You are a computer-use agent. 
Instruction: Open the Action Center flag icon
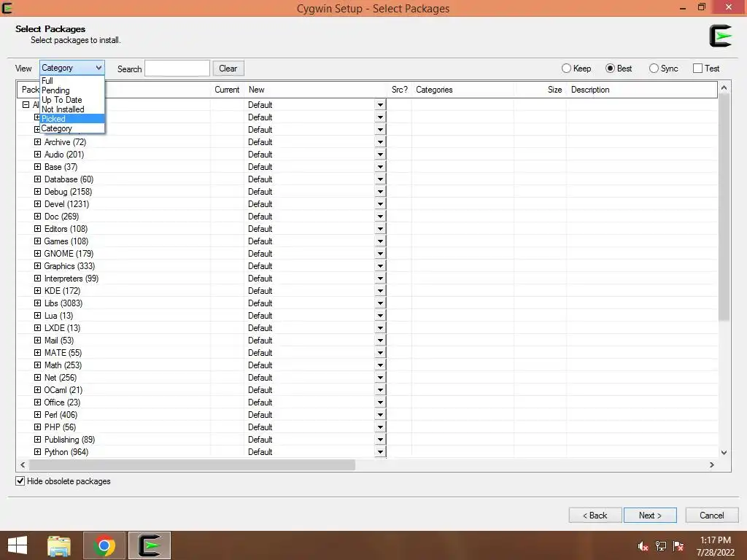click(x=678, y=546)
